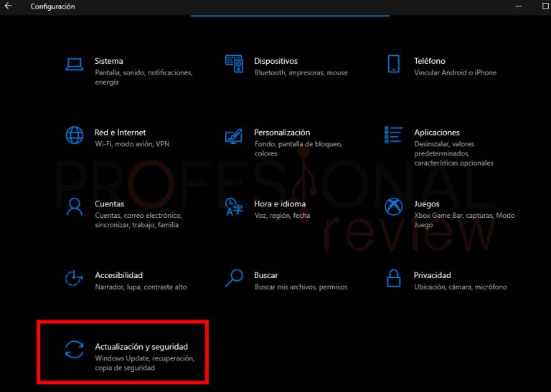Open the Hora e idioma title
The width and height of the screenshot is (551, 392).
(x=280, y=204)
